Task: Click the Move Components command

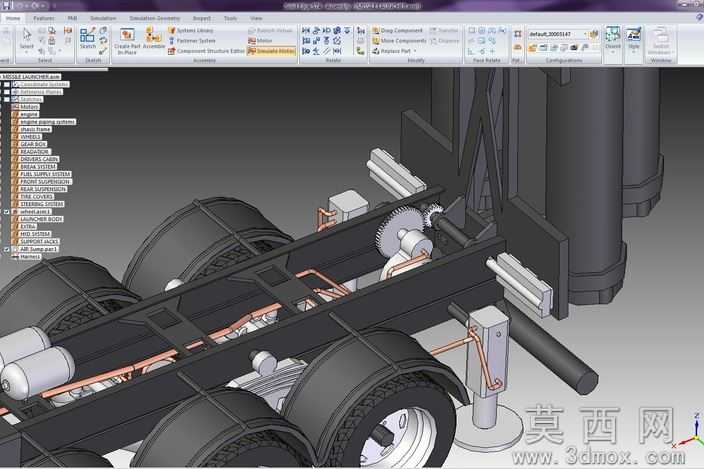Action: tap(399, 40)
